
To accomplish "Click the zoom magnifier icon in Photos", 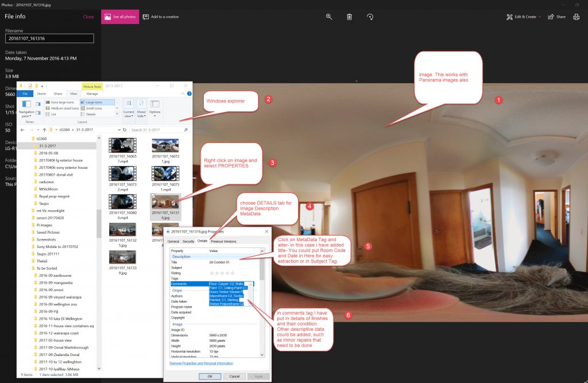I will [329, 17].
